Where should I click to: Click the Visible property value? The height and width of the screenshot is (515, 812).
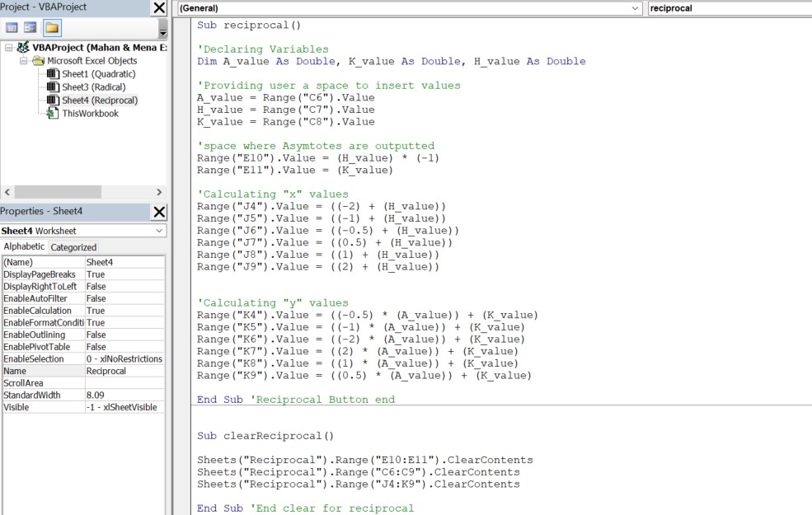click(124, 407)
